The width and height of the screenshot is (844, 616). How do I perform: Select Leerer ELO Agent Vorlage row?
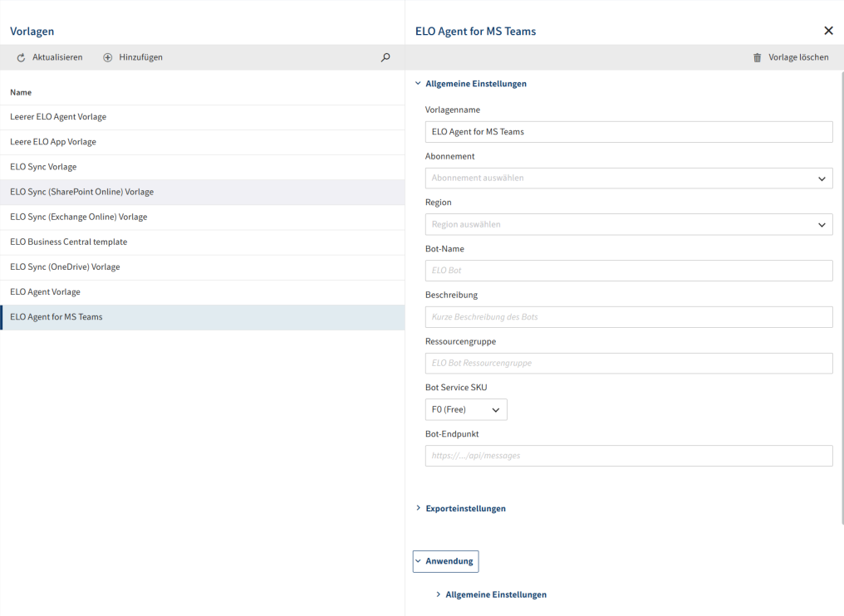(x=203, y=117)
